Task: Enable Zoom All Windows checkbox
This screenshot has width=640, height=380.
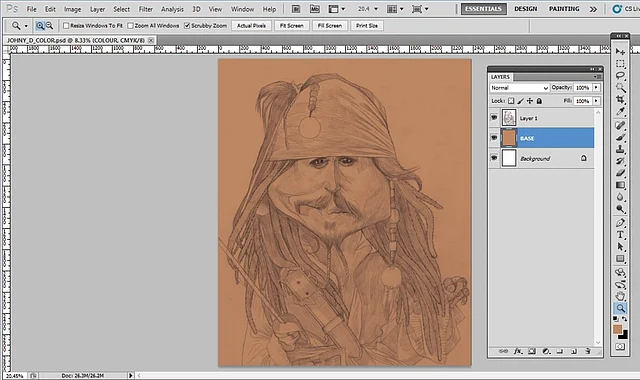Action: (130, 26)
